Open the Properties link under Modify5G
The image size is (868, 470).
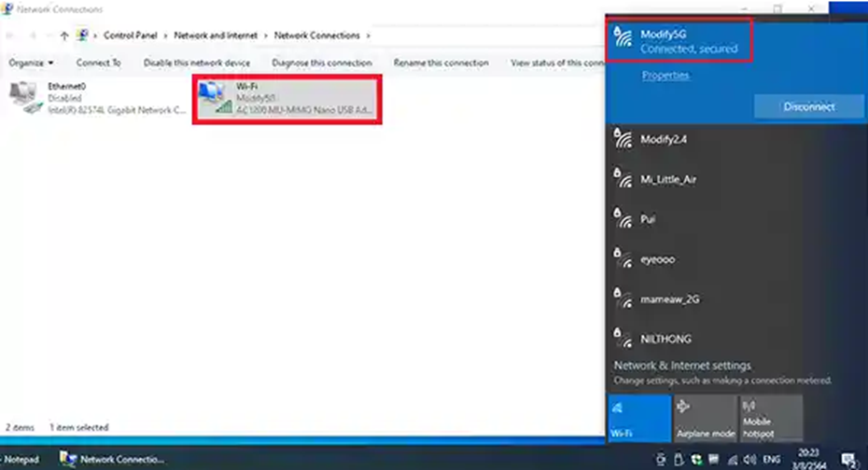[665, 76]
